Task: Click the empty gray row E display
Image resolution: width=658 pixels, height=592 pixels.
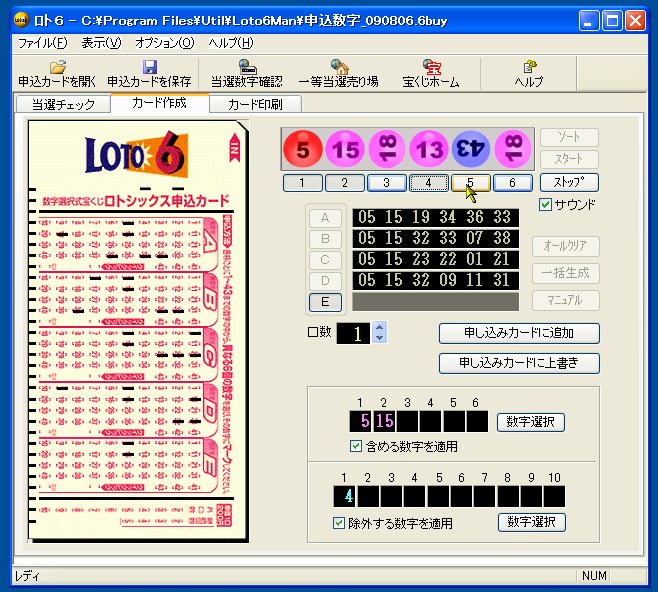Action: tap(435, 302)
